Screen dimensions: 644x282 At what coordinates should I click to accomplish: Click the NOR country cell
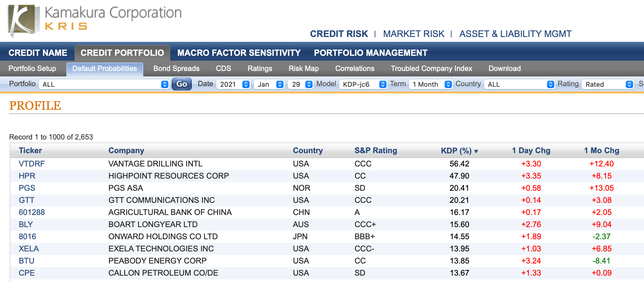(x=301, y=188)
